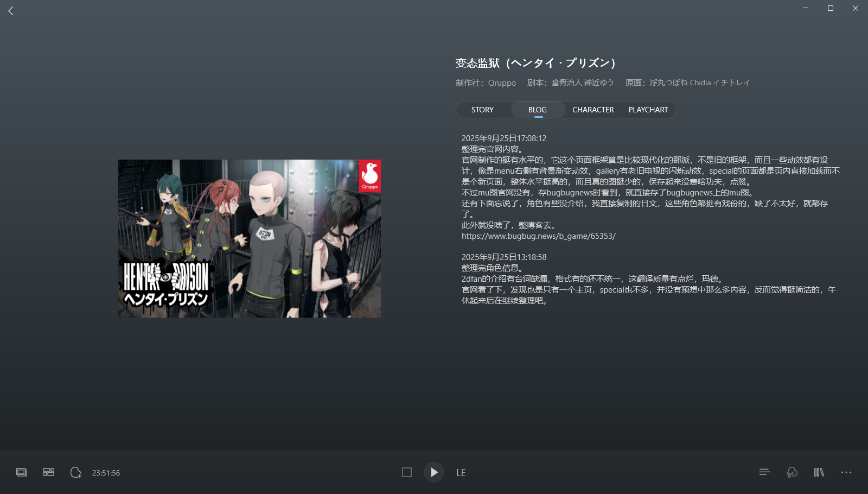Viewport: 868px width, 494px height.
Task: Click the stacked windows icon at bottom left
Action: [22, 472]
